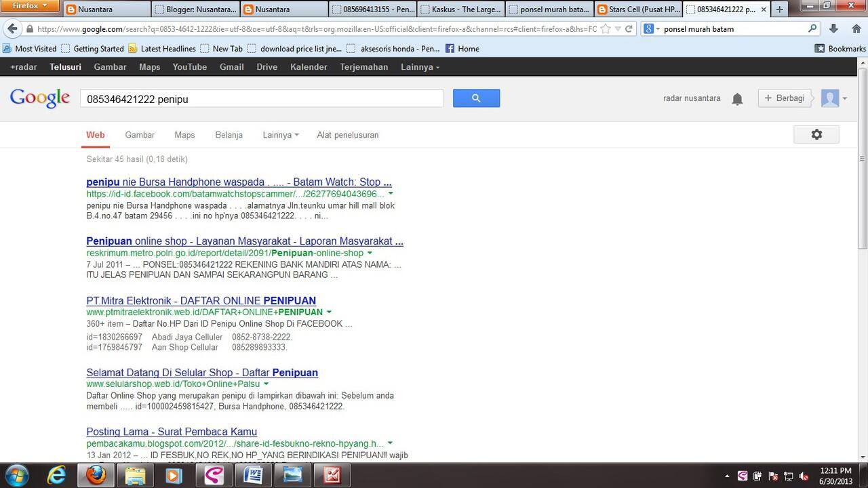Open the Posting Lama - Surat Pembaca Kamu result
Viewport: 868px width, 488px height.
coord(172,432)
